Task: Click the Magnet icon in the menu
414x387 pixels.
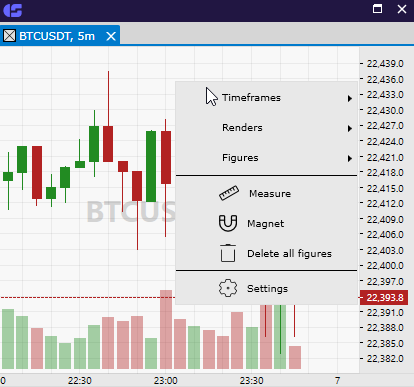Action: tap(228, 223)
